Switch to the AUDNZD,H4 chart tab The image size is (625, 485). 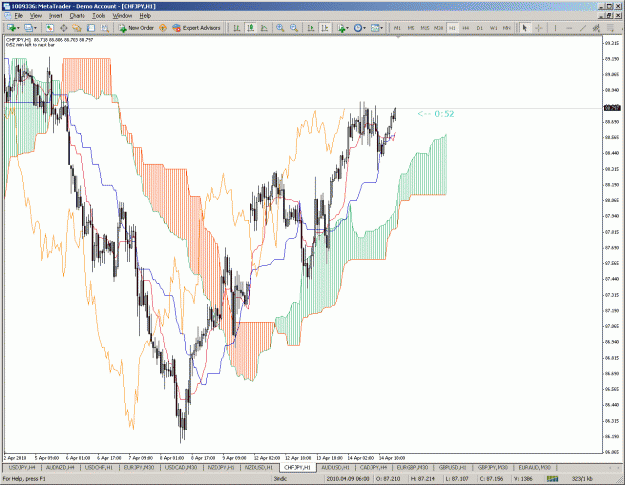(60, 467)
